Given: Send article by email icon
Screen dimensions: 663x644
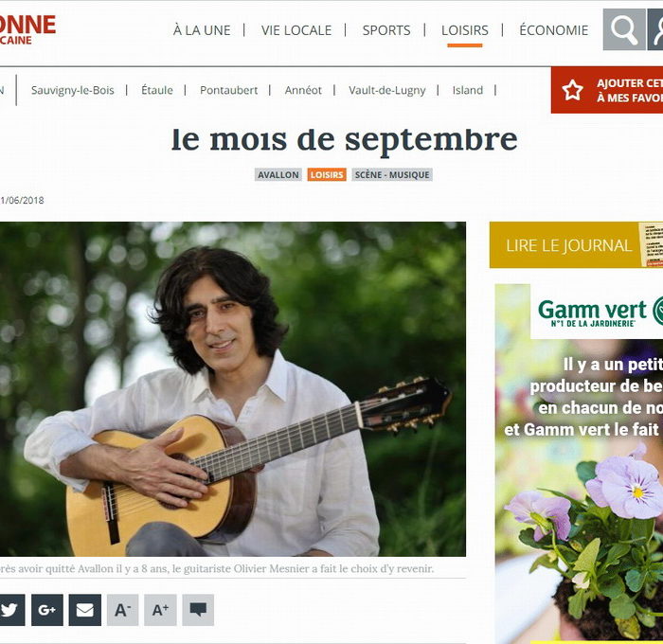Looking at the screenshot, I should tap(85, 610).
